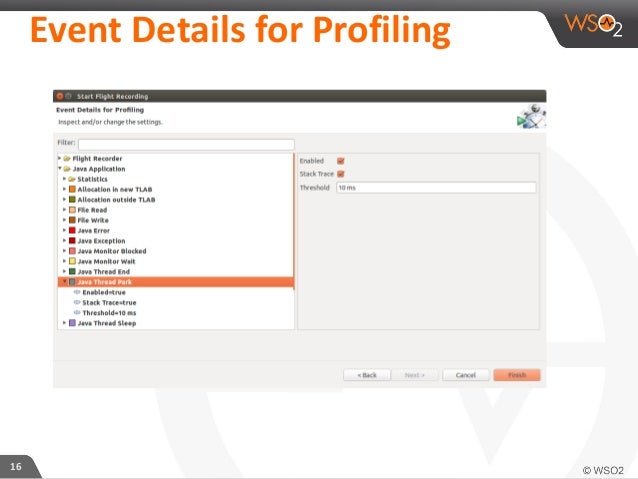Image resolution: width=638 pixels, height=479 pixels.
Task: Select the Java Thread Sleep row
Action: tap(176, 323)
